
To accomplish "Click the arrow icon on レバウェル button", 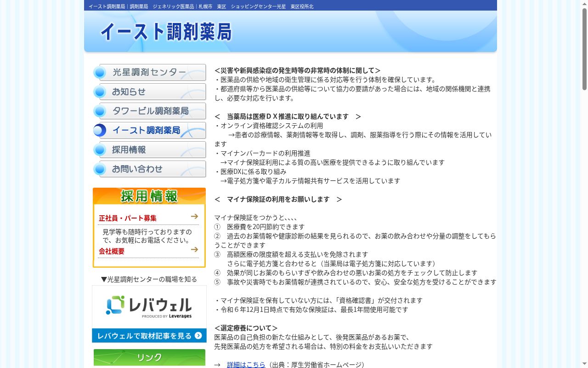I will click(x=198, y=336).
